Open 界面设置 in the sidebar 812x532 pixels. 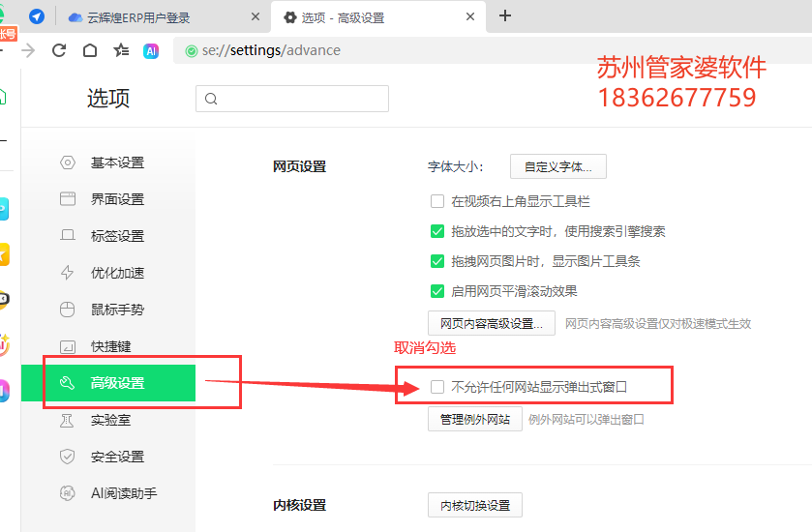(x=108, y=199)
